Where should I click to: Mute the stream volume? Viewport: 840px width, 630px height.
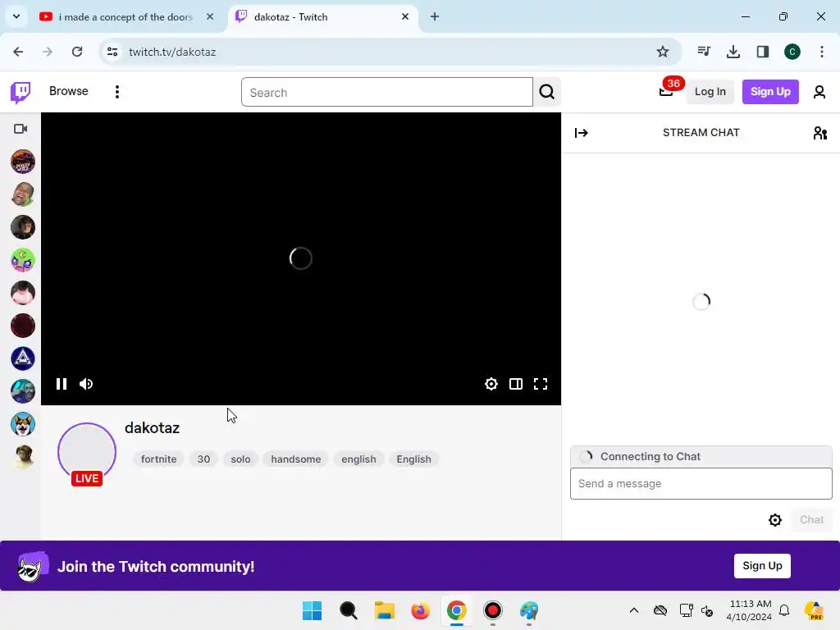pos(86,384)
